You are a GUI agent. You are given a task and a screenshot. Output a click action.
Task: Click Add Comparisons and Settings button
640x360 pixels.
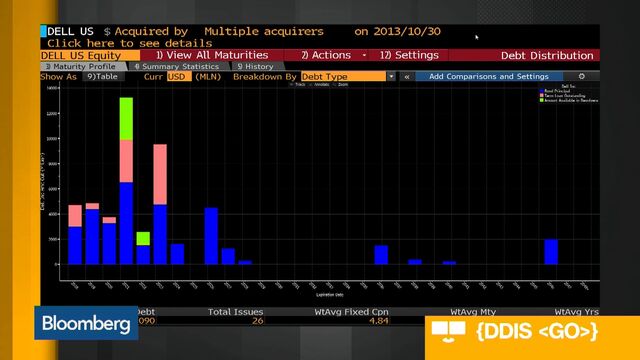coord(489,76)
